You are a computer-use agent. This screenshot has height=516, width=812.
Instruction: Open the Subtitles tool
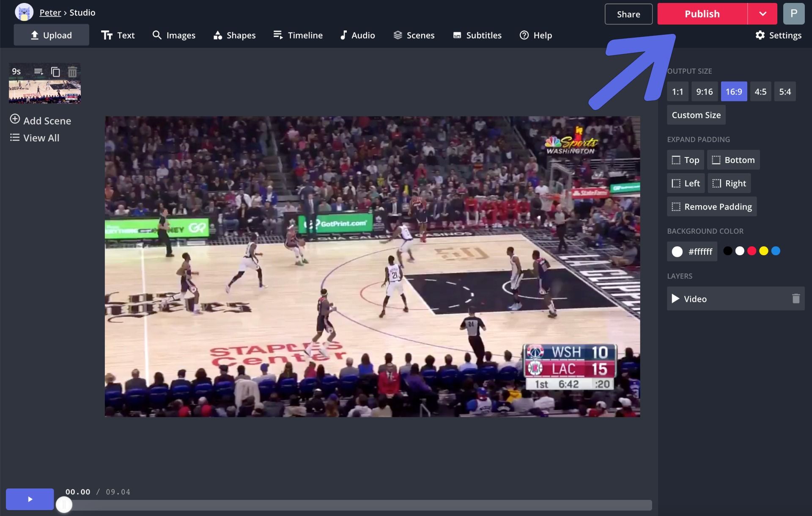tap(477, 35)
